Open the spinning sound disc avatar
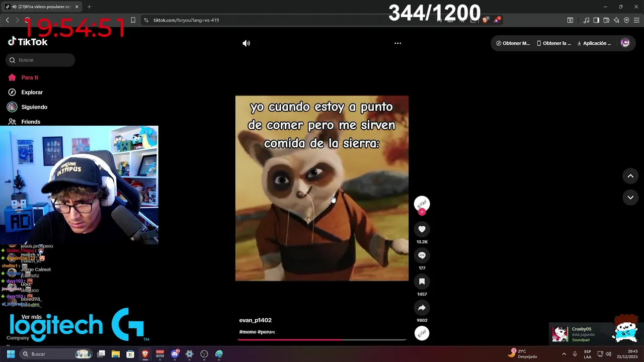 (422, 333)
